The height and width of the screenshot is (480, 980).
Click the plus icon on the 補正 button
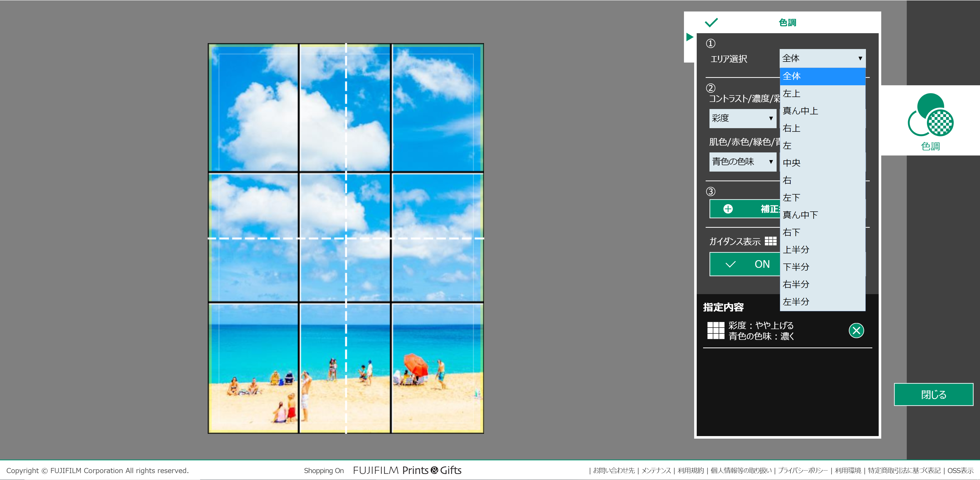[x=728, y=209]
